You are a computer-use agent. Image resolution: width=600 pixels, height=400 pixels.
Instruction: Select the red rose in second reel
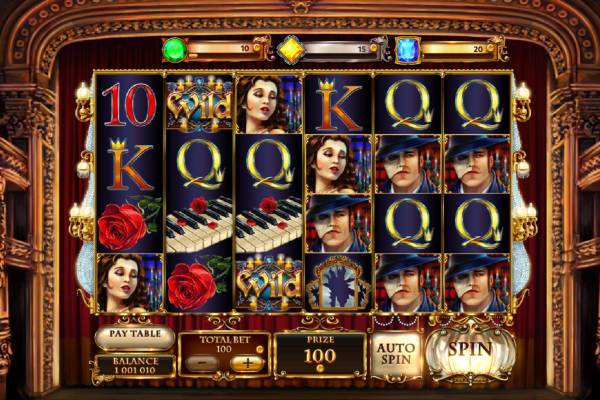tap(199, 282)
